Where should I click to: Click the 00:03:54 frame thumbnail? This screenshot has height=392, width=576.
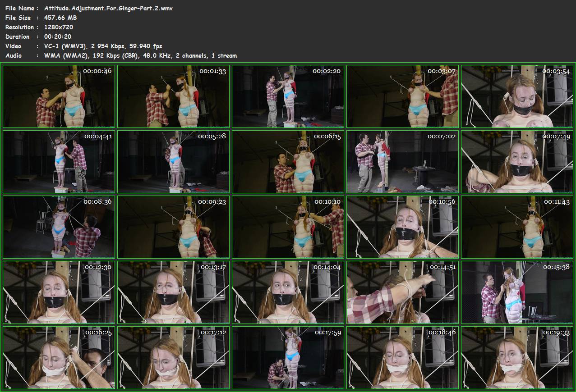[x=517, y=96]
